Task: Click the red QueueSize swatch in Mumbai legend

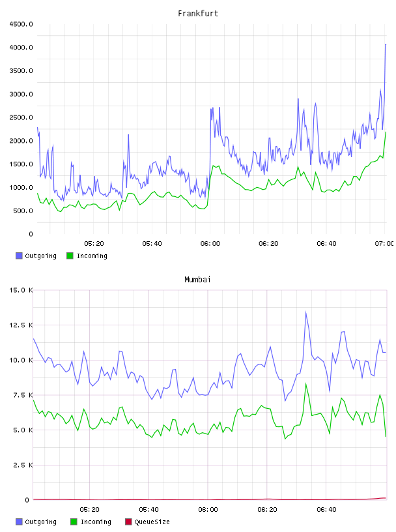Action: (128, 522)
